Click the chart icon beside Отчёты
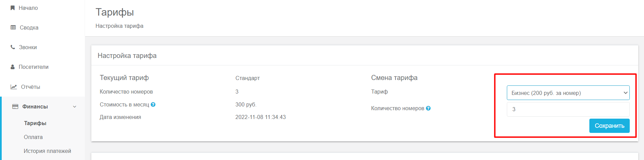The width and height of the screenshot is (644, 160). 14,87
